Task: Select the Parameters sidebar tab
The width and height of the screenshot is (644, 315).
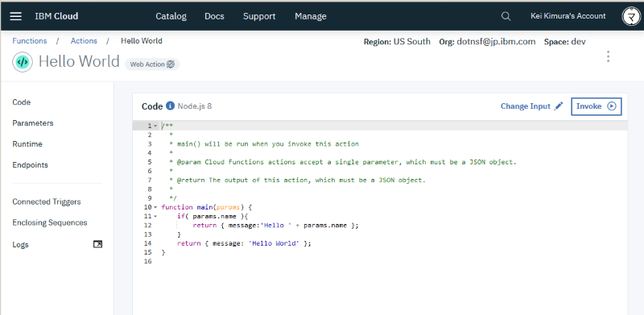Action: (x=33, y=123)
